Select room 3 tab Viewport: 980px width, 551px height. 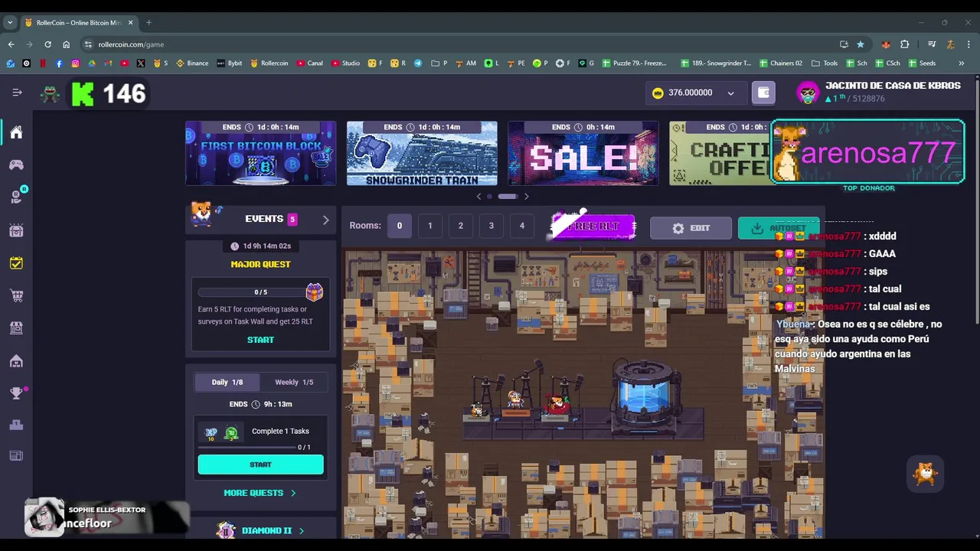(491, 226)
